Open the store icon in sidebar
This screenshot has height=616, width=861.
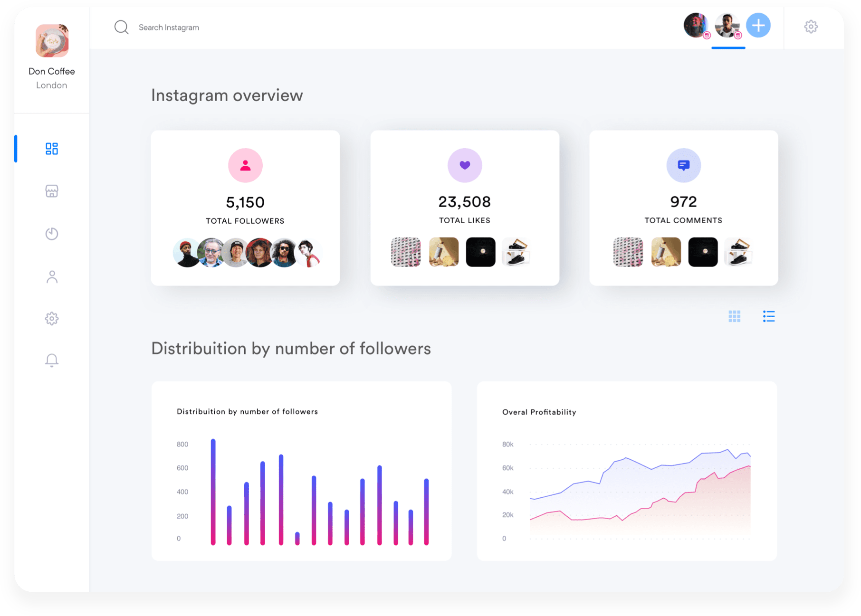(x=52, y=191)
